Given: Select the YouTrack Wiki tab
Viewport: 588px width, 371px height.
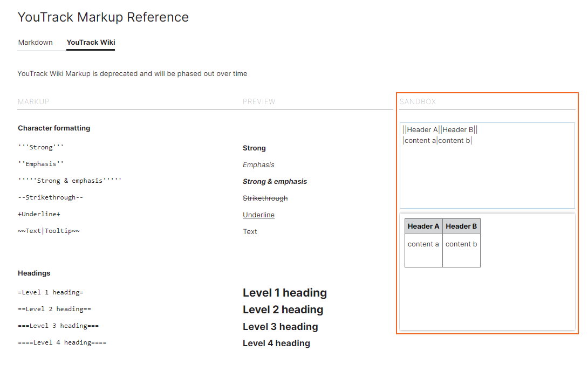Looking at the screenshot, I should (91, 42).
